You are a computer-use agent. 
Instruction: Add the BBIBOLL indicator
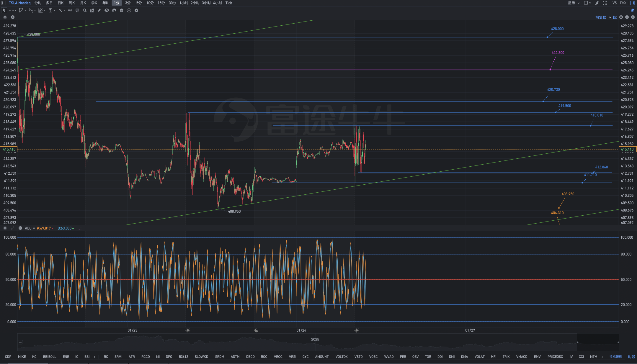[50, 357]
